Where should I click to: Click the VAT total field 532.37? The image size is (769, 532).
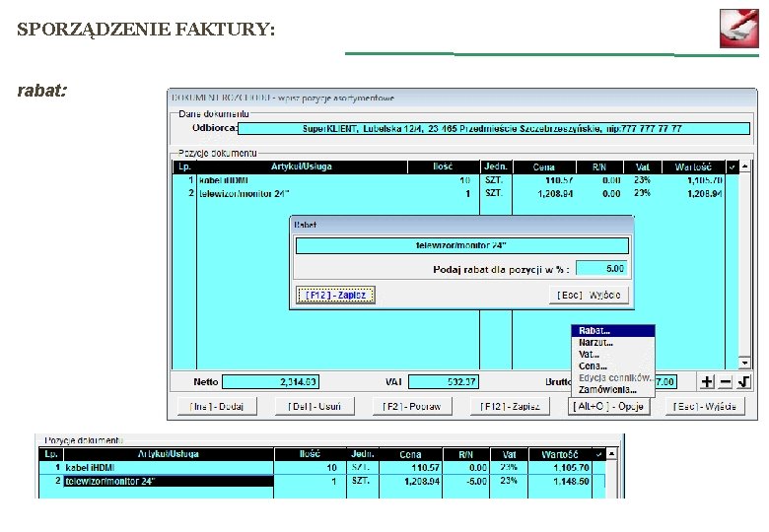click(x=444, y=381)
